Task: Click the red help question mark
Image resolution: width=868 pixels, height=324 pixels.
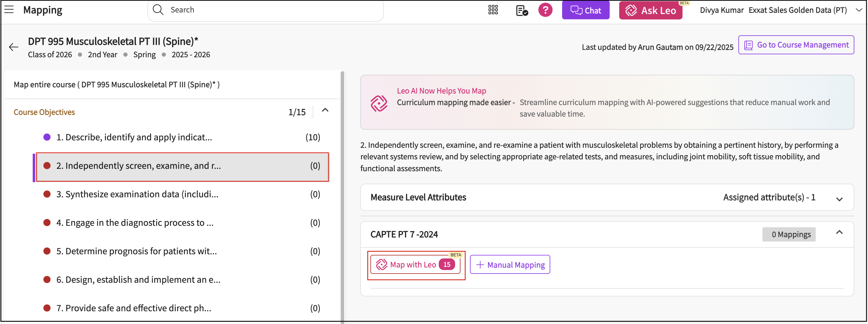Action: pyautogui.click(x=545, y=10)
